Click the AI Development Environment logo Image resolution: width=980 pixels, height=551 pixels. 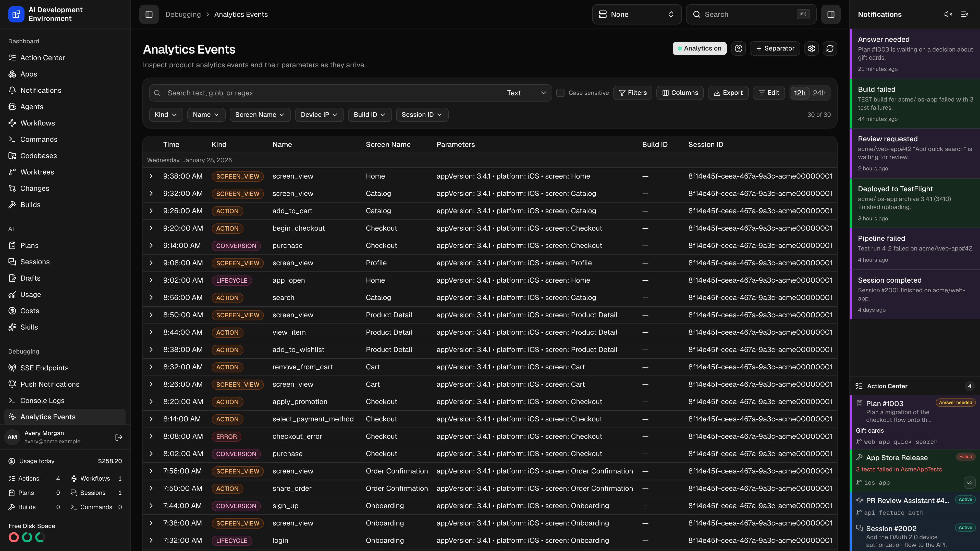click(x=16, y=14)
